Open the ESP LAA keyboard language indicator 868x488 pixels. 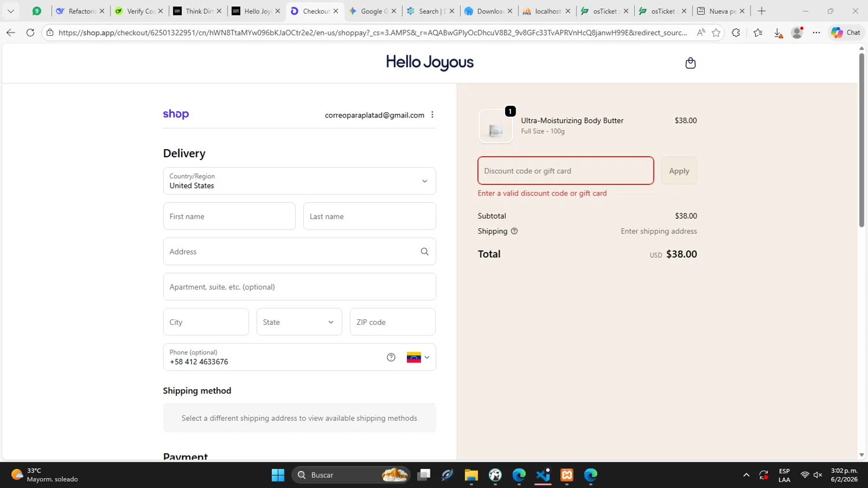pyautogui.click(x=784, y=475)
